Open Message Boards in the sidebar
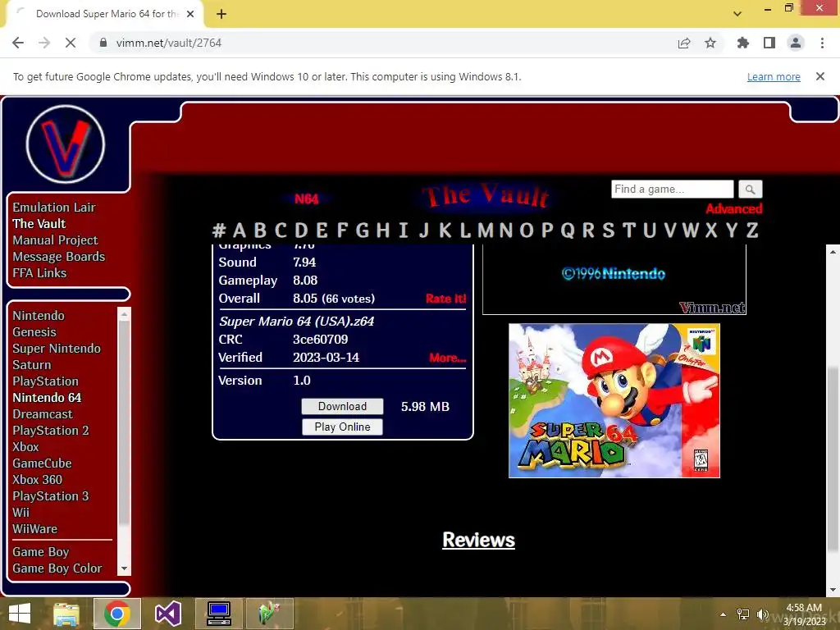Viewport: 840px width, 630px height. click(58, 257)
